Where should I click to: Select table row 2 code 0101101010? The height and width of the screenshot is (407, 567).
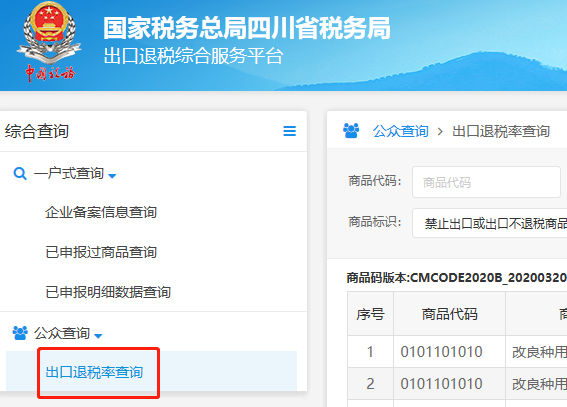point(442,384)
